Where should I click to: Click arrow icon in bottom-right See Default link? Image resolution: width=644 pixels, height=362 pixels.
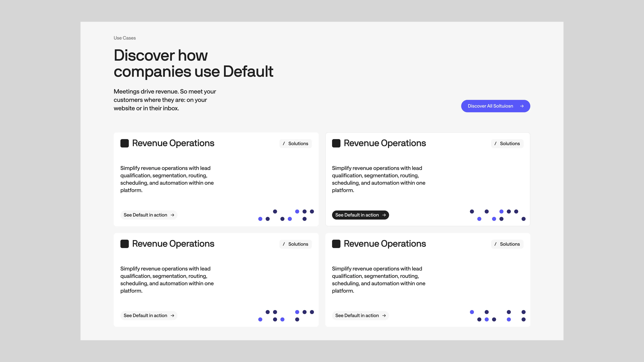[384, 316]
